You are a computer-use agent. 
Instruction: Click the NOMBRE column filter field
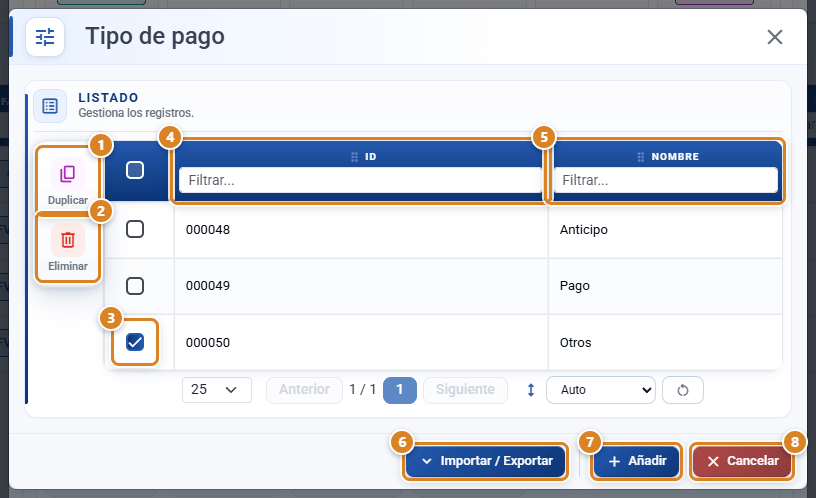point(665,180)
